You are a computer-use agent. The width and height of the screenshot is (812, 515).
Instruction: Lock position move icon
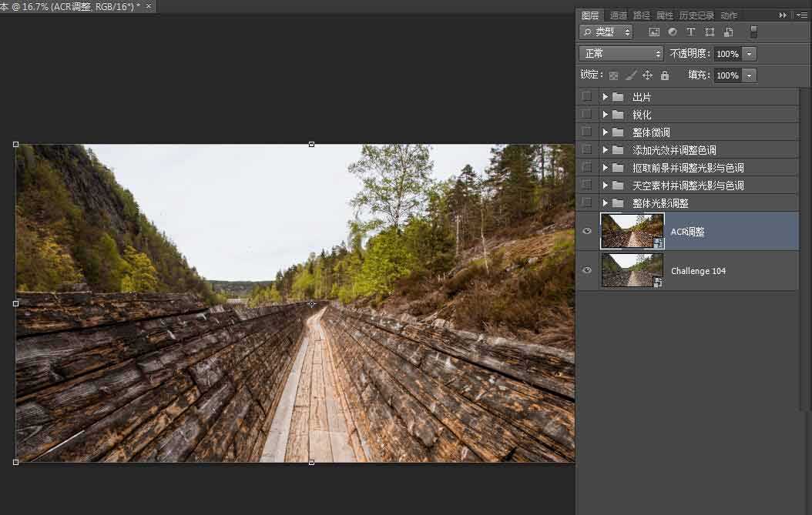point(647,75)
